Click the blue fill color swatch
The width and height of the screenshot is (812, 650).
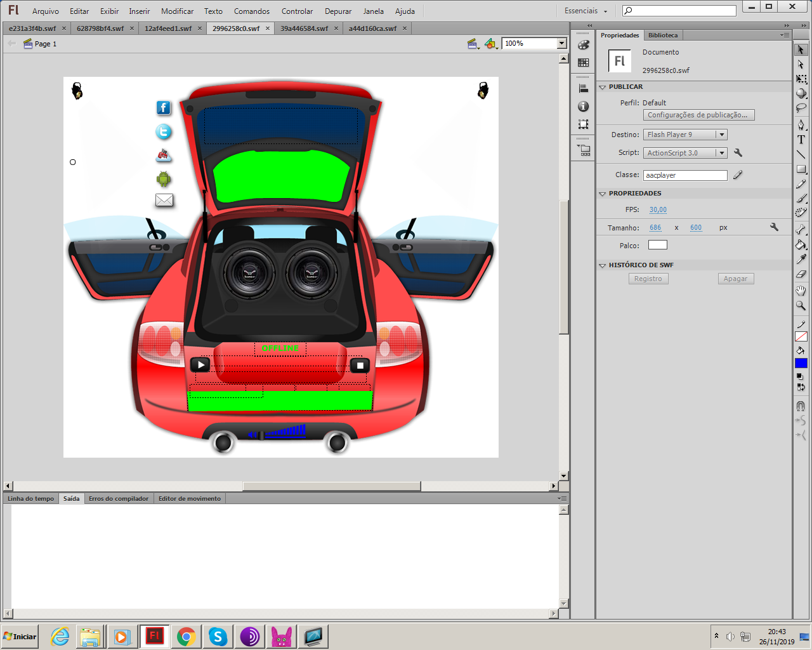click(x=801, y=363)
